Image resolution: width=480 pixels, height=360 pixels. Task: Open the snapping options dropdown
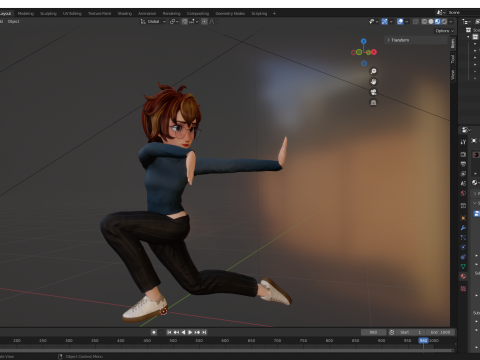(194, 21)
